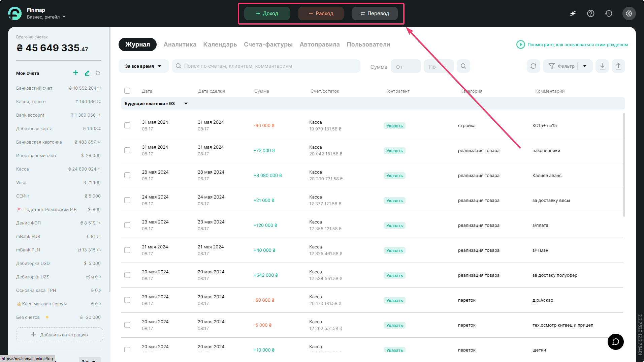Select the Wise account

(x=58, y=182)
